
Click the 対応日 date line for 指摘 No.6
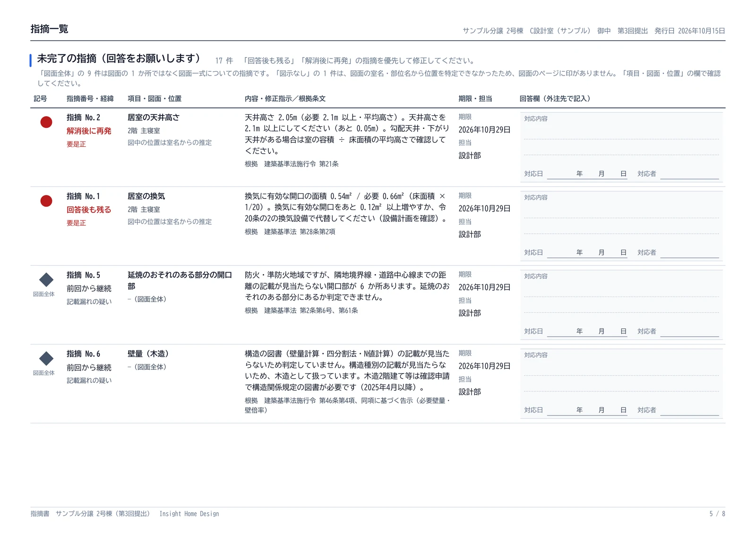coord(587,411)
